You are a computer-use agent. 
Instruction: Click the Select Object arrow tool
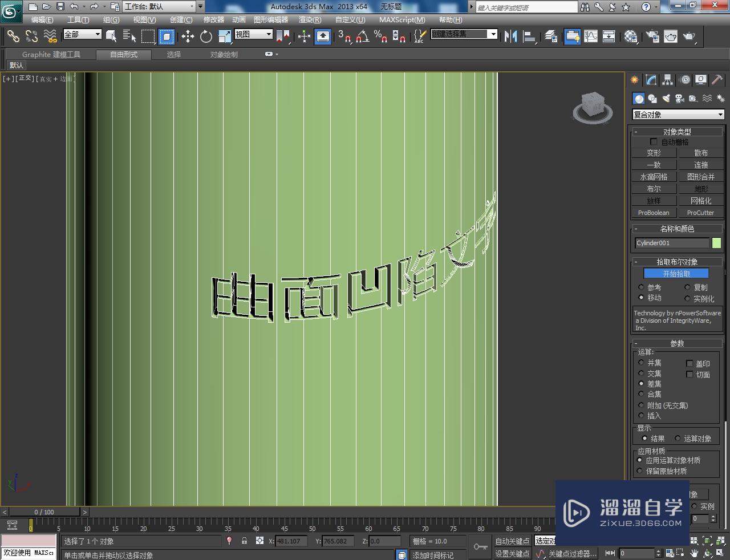111,36
